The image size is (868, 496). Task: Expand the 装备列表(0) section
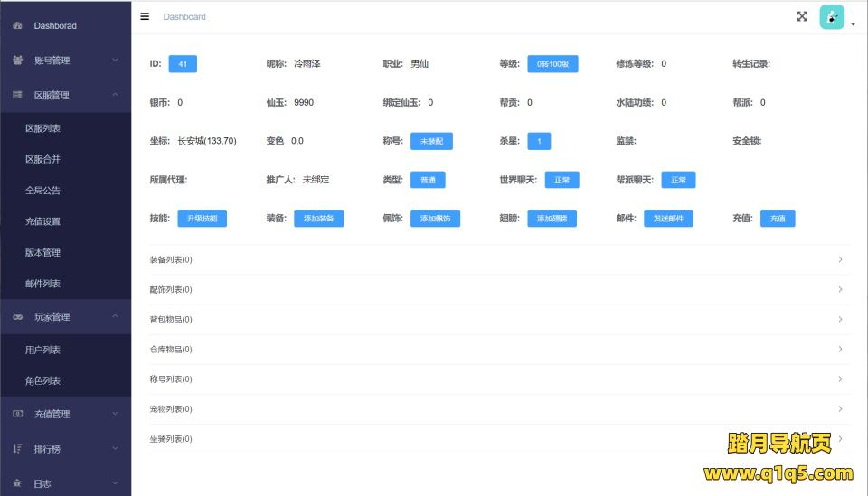(499, 260)
